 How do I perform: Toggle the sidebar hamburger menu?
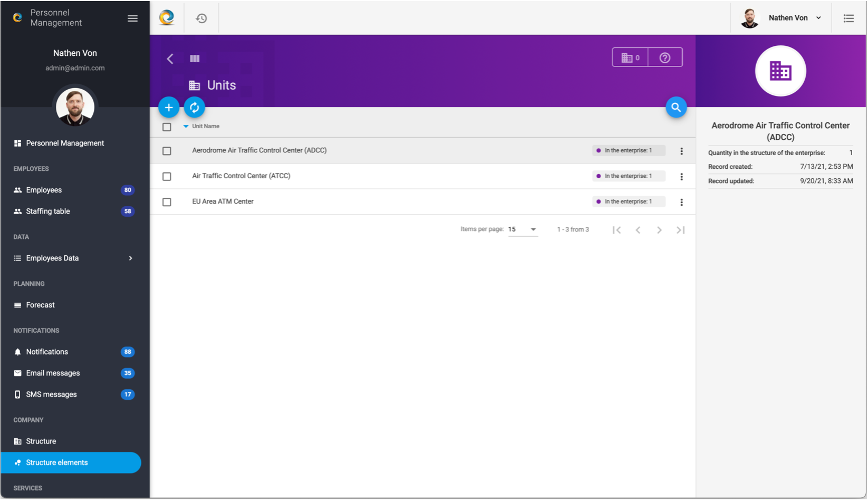click(132, 18)
